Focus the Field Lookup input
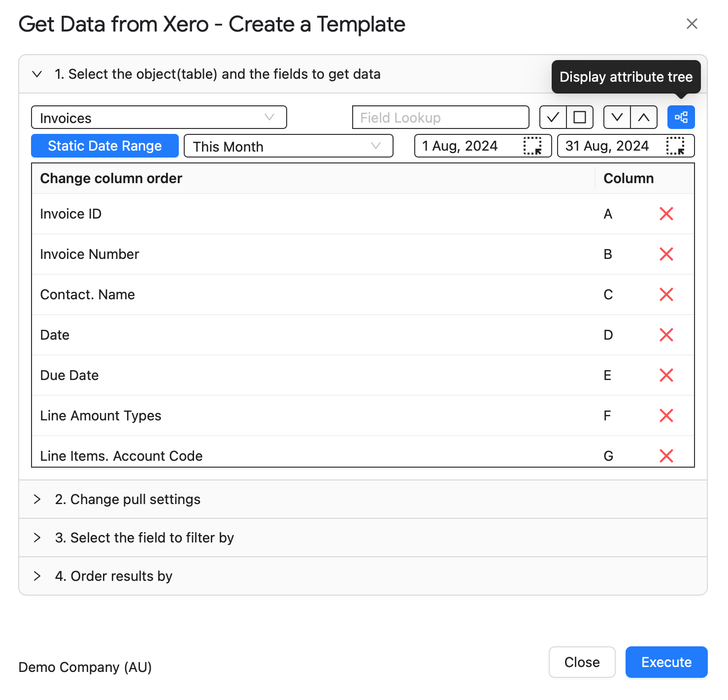 coord(441,117)
